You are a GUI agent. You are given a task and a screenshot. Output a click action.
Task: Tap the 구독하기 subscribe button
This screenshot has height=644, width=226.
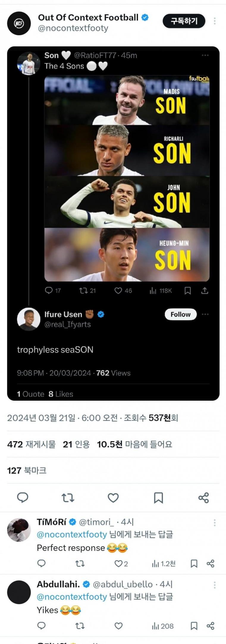tap(184, 21)
